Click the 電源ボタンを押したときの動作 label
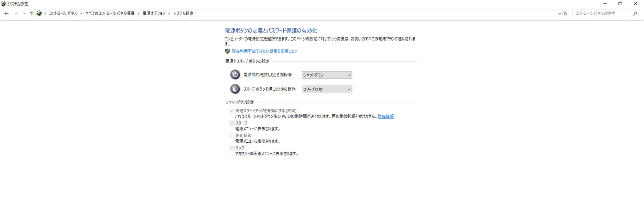 pyautogui.click(x=268, y=75)
